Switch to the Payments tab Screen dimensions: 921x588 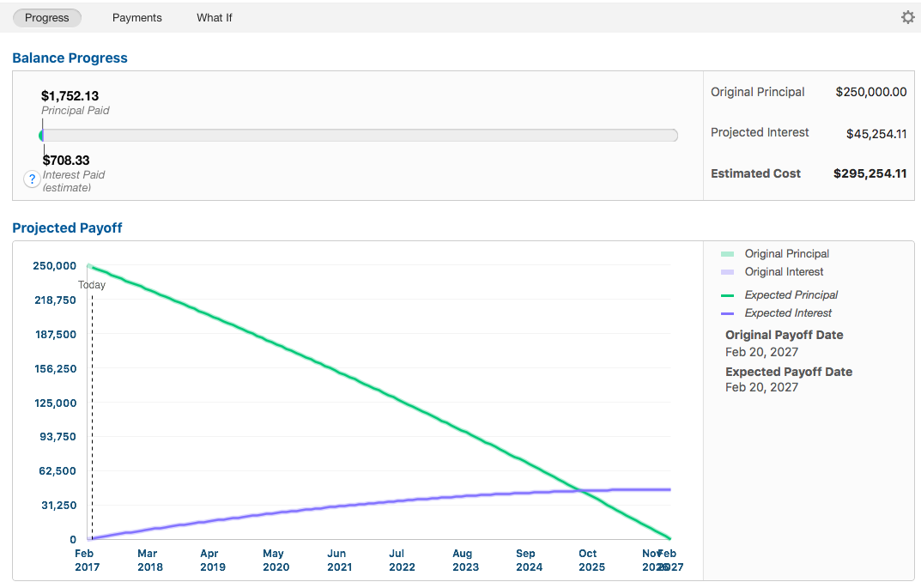click(136, 17)
